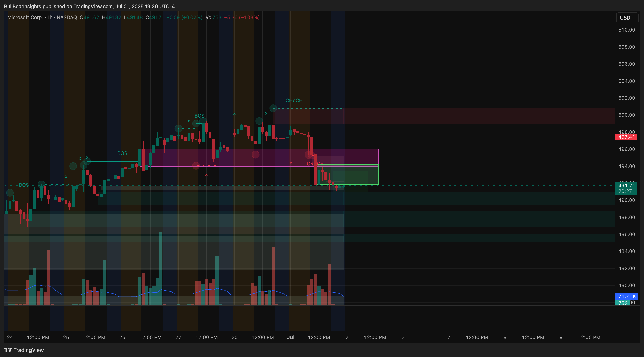Click the 488.00 price axis label
Screen dimensions: 644x357
tap(627, 217)
